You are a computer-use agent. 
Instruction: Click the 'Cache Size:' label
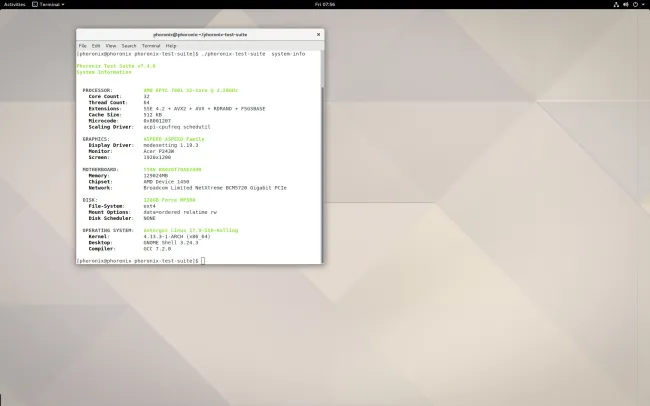[105, 115]
